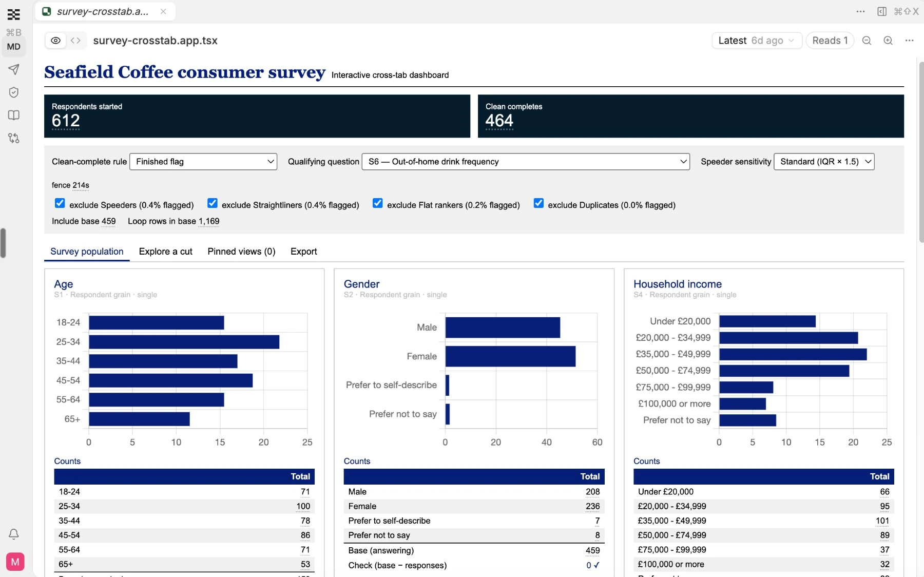Open the Qualifying question dropdown
Image resolution: width=924 pixels, height=577 pixels.
(x=526, y=162)
